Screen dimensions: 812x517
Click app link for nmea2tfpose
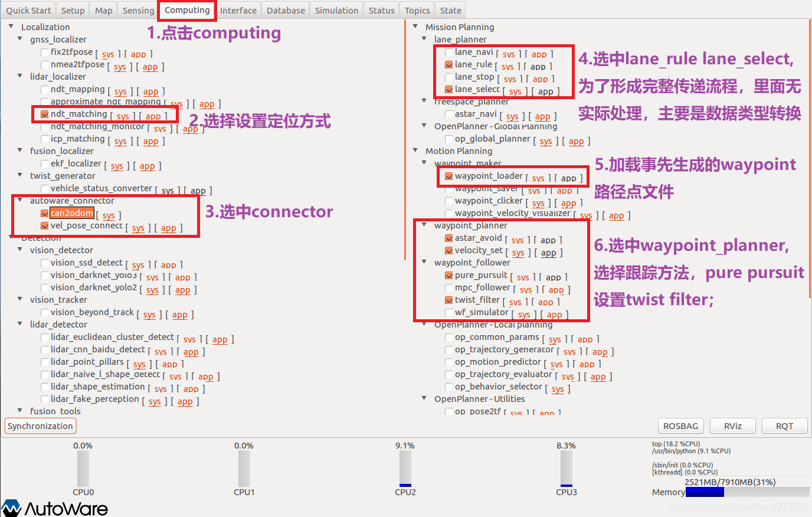(x=150, y=67)
